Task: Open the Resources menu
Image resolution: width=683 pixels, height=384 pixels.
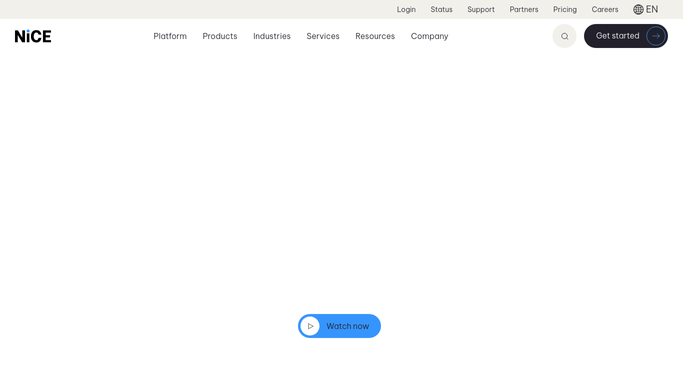Action: (x=375, y=36)
